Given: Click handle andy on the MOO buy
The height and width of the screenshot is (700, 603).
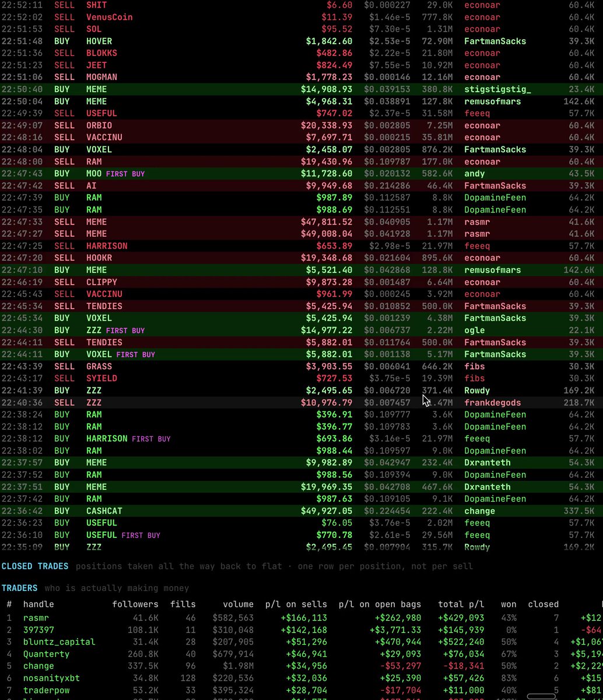Looking at the screenshot, I should [475, 174].
